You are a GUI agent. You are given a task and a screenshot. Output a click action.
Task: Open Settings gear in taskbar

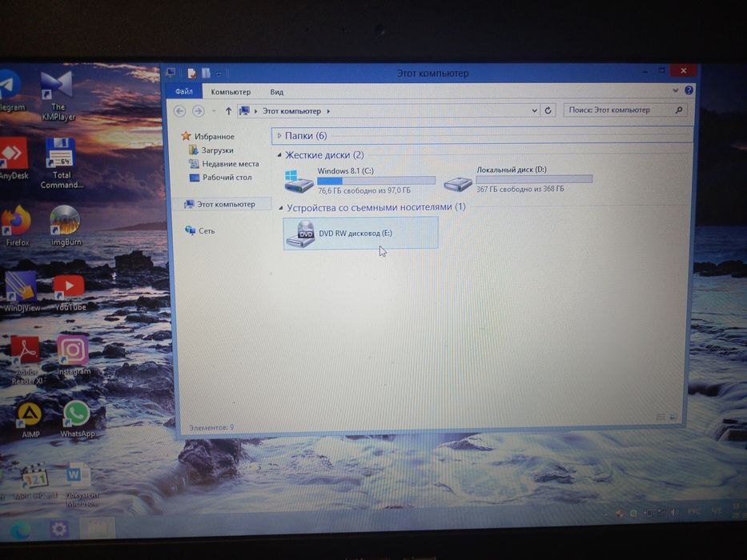(59, 529)
